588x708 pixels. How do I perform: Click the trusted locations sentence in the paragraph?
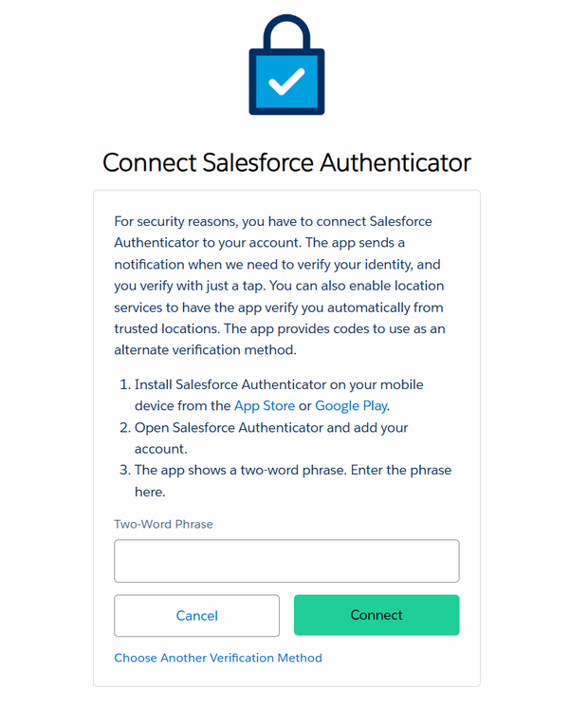point(279,307)
